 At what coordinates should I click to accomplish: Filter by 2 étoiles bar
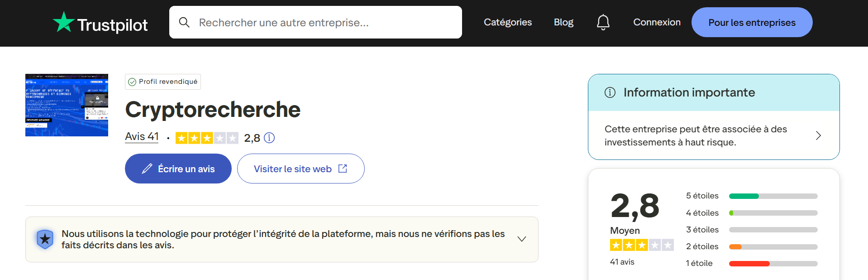[773, 247]
